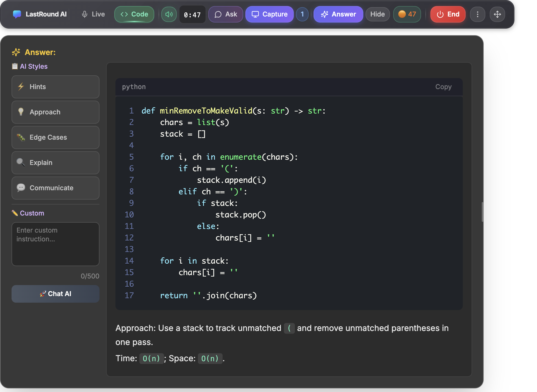Click the lightning bolt Hints icon

pos(21,87)
